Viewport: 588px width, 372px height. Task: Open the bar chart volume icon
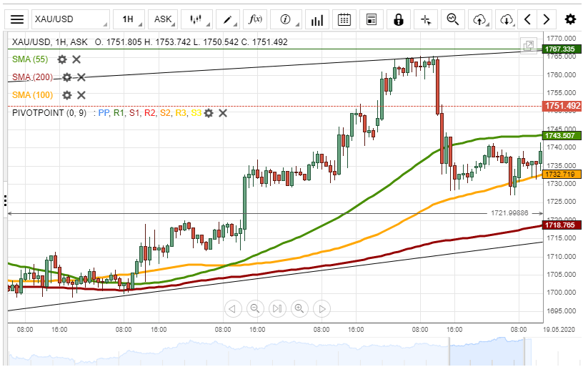click(x=317, y=19)
